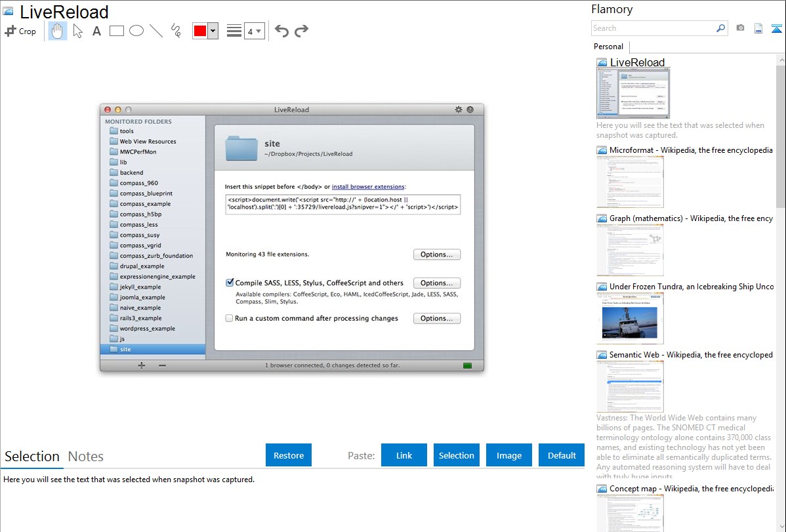Click the large site folder icon
Image resolution: width=786 pixels, height=532 pixels.
pos(241,148)
